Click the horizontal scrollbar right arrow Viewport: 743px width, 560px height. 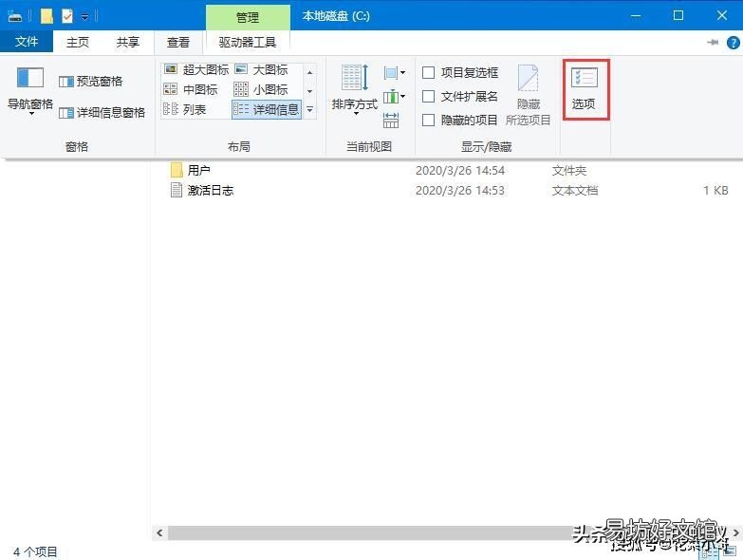(x=736, y=533)
